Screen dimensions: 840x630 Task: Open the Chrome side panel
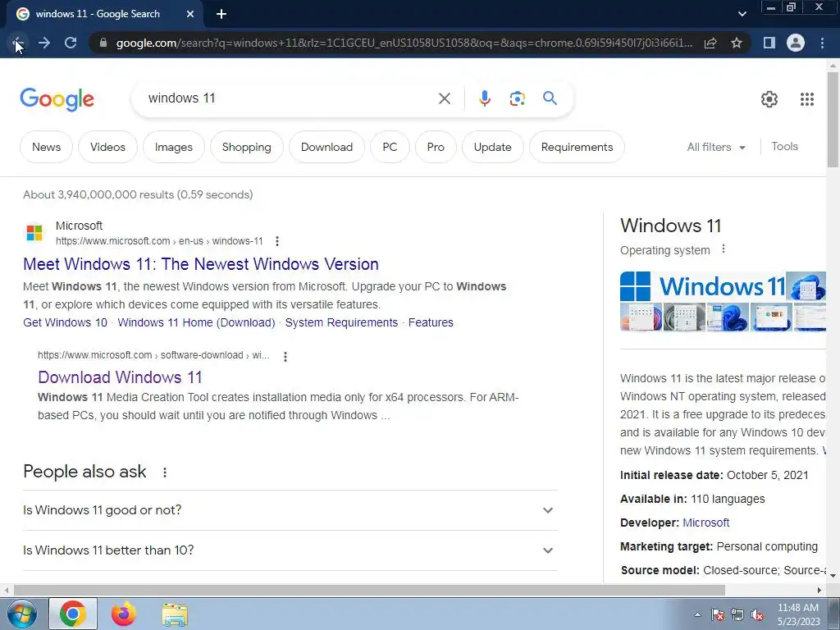pos(769,43)
